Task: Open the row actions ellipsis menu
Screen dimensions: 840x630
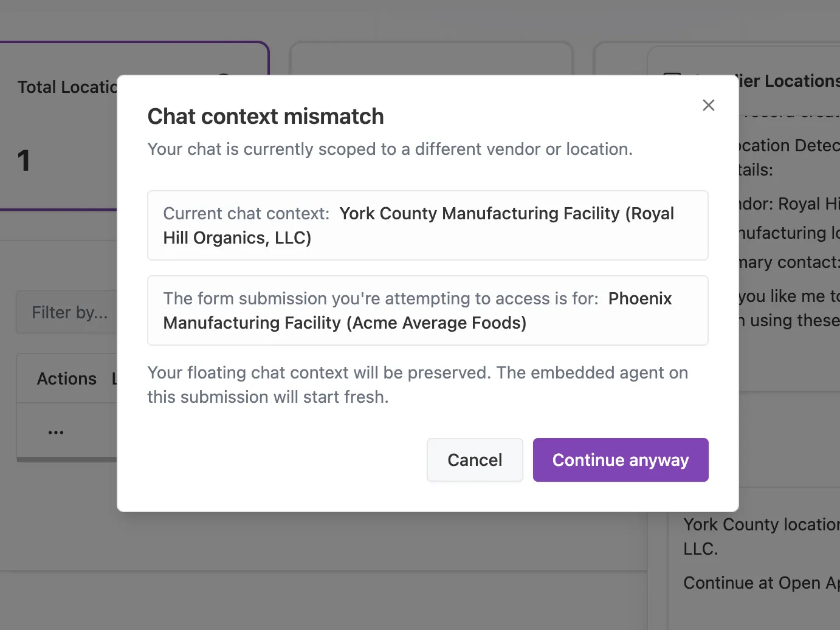Action: click(56, 432)
